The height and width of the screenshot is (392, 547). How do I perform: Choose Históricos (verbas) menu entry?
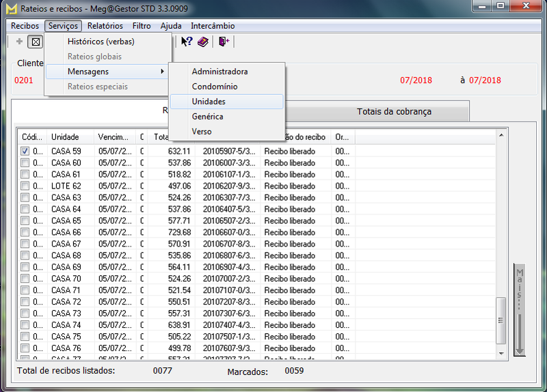pyautogui.click(x=101, y=42)
